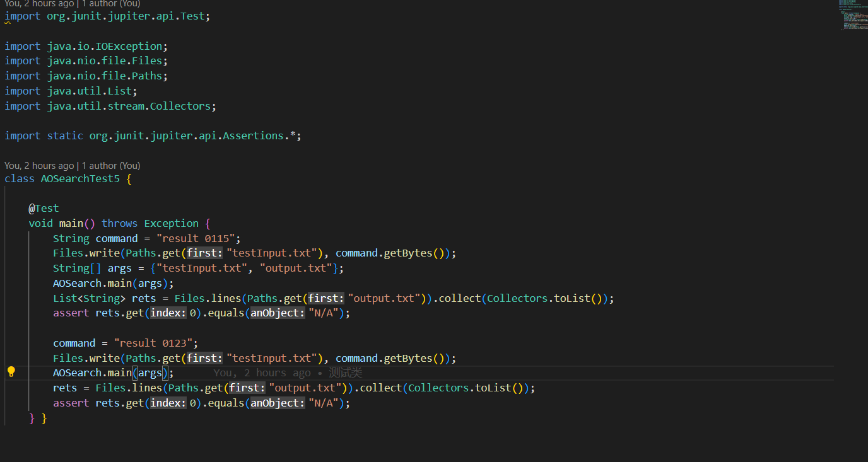Click the string "result 0123"
This screenshot has height=462, width=868.
click(x=153, y=343)
